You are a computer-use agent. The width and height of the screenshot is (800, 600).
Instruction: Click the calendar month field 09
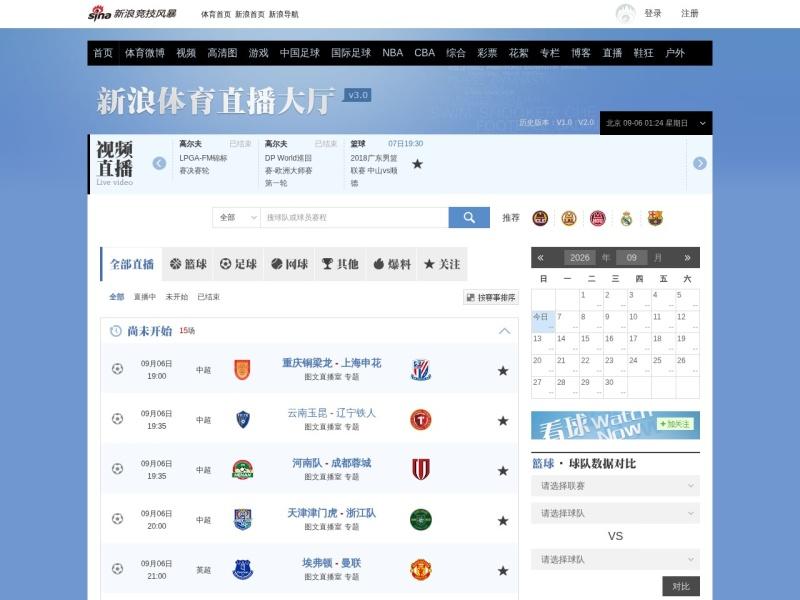click(632, 258)
